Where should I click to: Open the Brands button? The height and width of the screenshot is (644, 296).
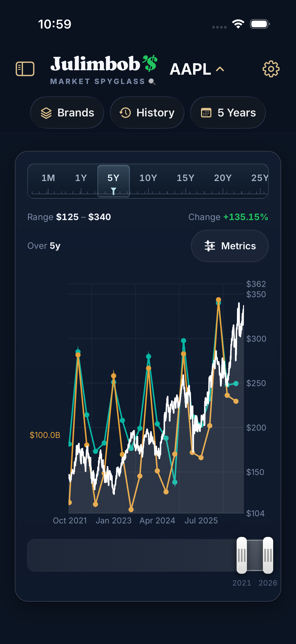[67, 112]
